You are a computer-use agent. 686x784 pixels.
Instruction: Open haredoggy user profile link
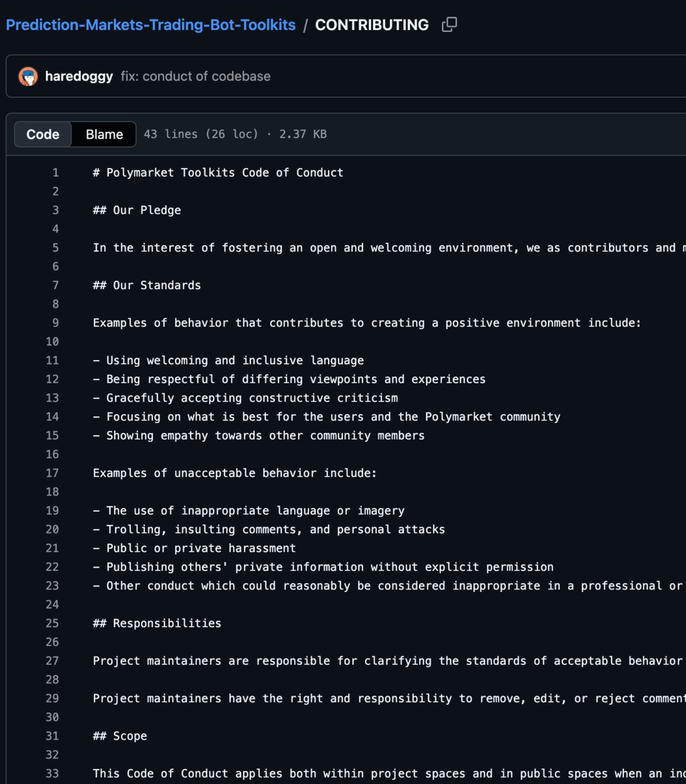[79, 76]
